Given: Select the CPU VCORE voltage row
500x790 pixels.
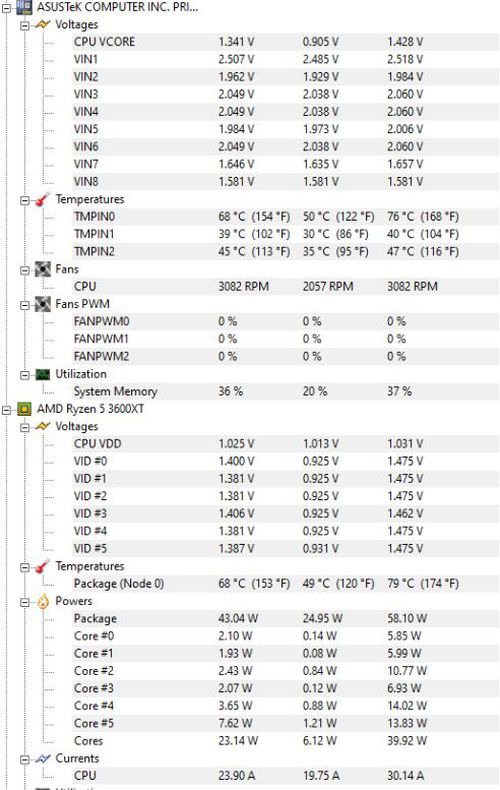Looking at the screenshot, I should [x=285, y=42].
